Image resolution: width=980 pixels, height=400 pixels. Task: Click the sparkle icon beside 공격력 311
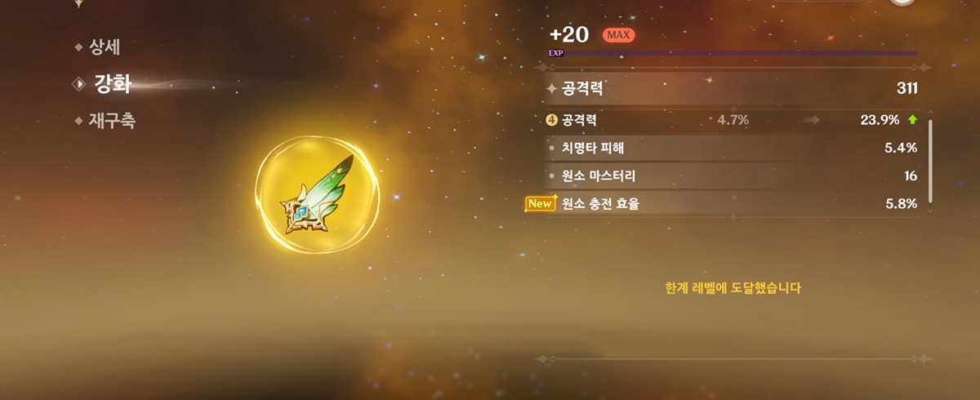click(x=552, y=88)
